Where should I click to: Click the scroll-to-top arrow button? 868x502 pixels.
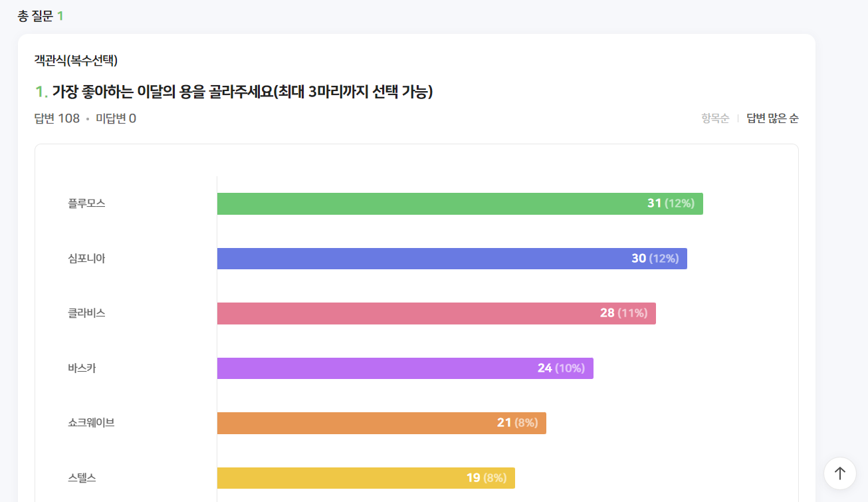coord(840,473)
